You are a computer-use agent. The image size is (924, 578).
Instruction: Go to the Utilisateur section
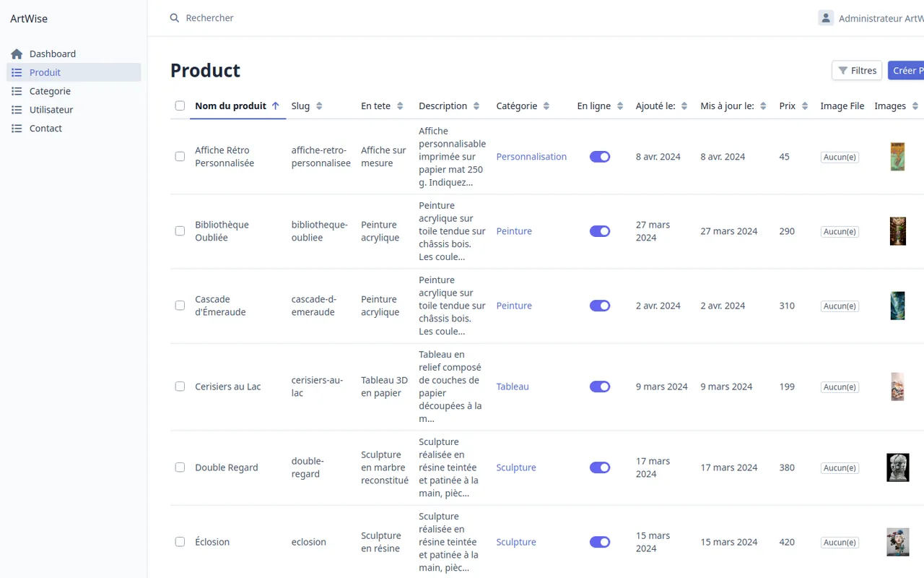pyautogui.click(x=74, y=110)
